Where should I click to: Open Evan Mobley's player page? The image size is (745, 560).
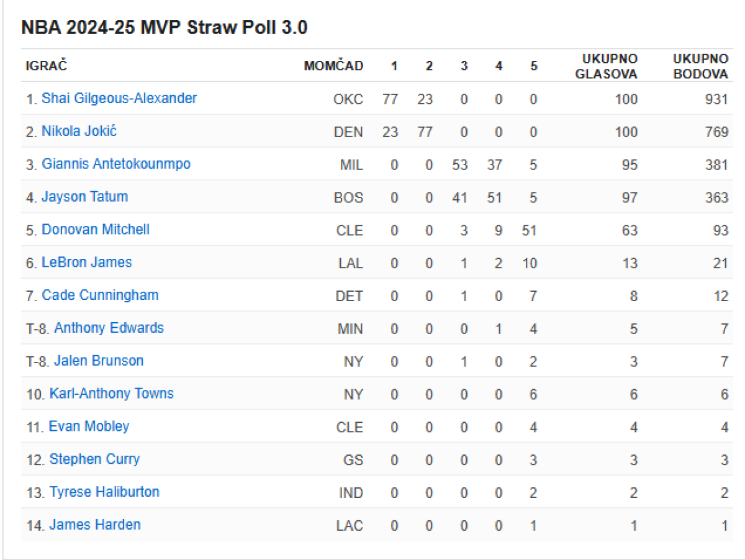89,427
